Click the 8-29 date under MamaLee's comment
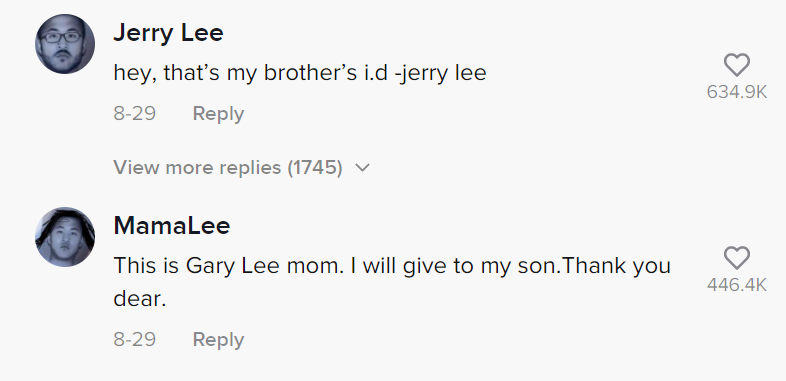786x381 pixels. tap(134, 339)
